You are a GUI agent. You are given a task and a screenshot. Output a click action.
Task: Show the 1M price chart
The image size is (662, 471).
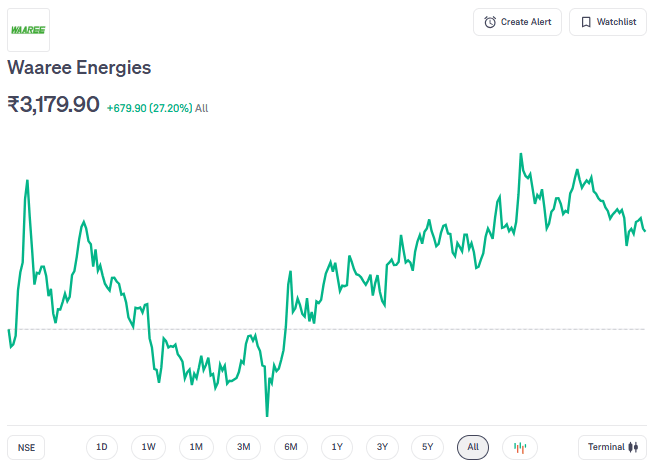tap(196, 447)
